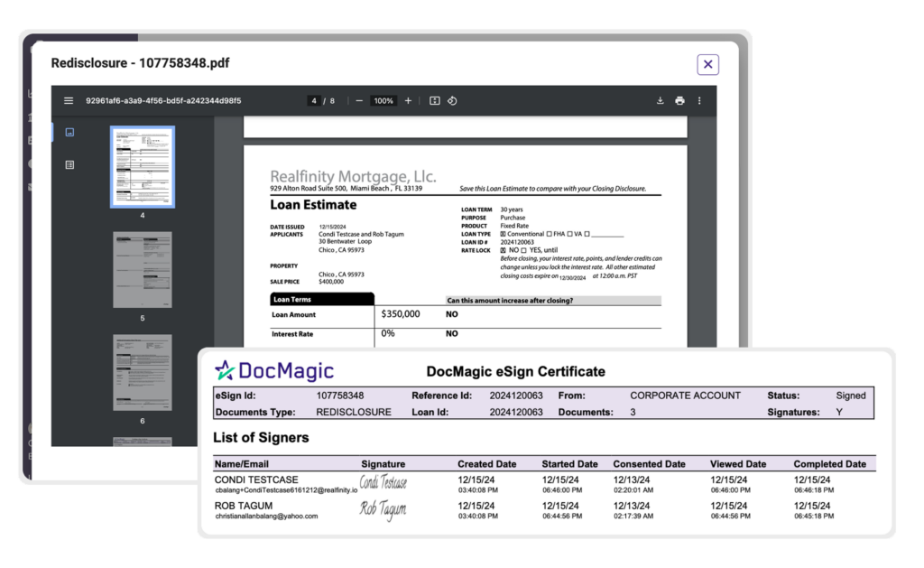Print the PDF document
The image size is (924, 568).
[x=679, y=101]
